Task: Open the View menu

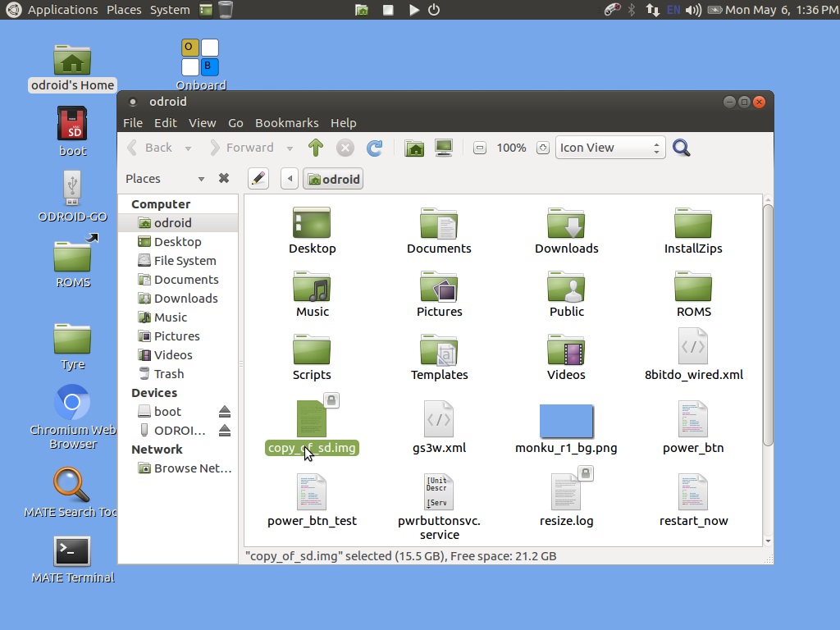Action: 202,123
